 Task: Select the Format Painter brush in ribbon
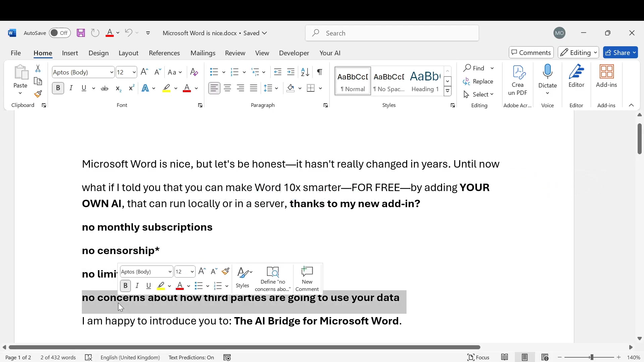coord(38,94)
